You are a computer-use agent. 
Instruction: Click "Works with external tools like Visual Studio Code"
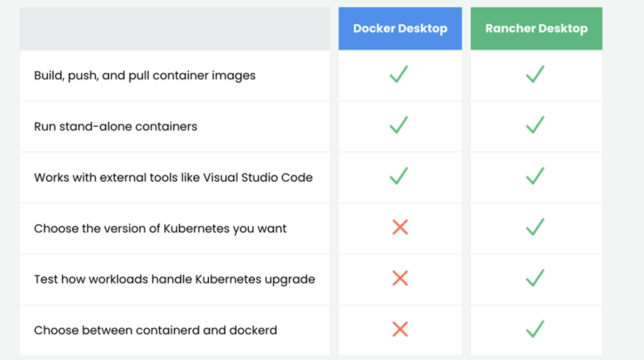[173, 177]
